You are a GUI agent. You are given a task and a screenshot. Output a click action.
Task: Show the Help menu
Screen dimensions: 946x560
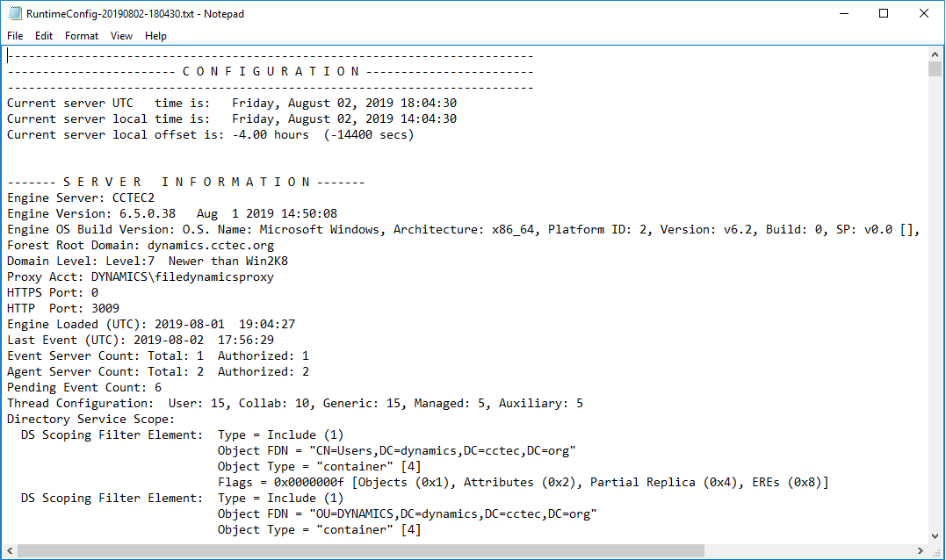point(155,36)
